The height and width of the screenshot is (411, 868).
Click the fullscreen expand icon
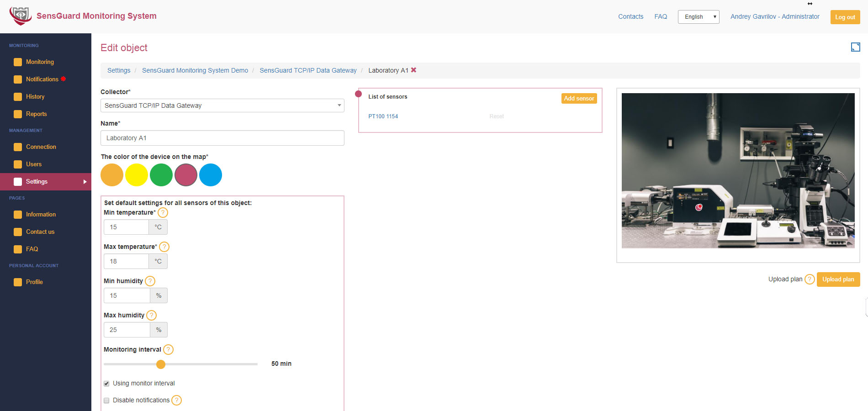point(855,47)
